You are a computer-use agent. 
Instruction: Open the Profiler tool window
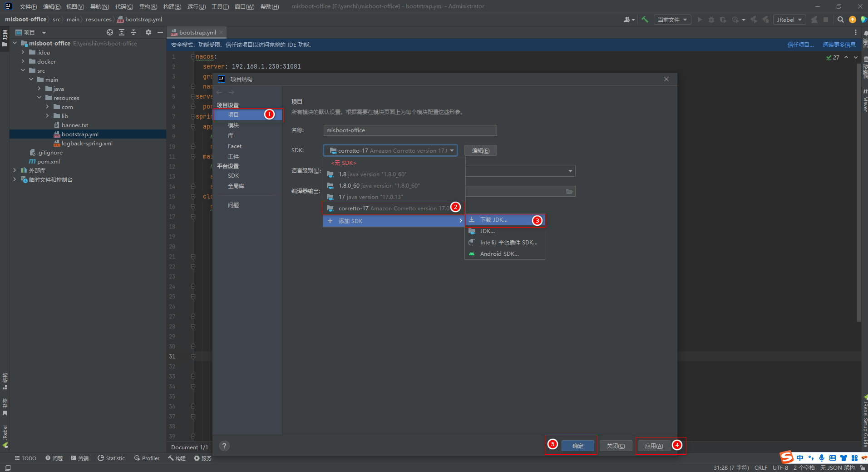pyautogui.click(x=147, y=458)
